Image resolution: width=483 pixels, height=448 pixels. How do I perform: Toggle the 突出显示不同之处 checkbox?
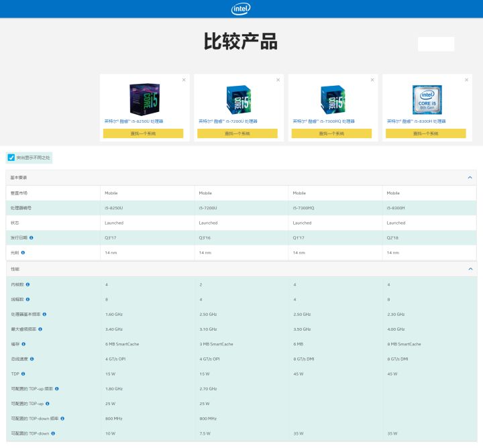coord(11,158)
